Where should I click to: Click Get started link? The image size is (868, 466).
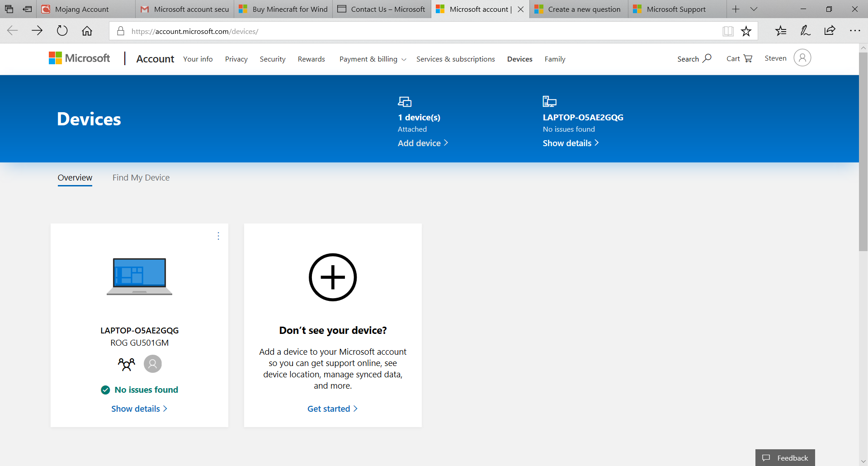click(333, 409)
